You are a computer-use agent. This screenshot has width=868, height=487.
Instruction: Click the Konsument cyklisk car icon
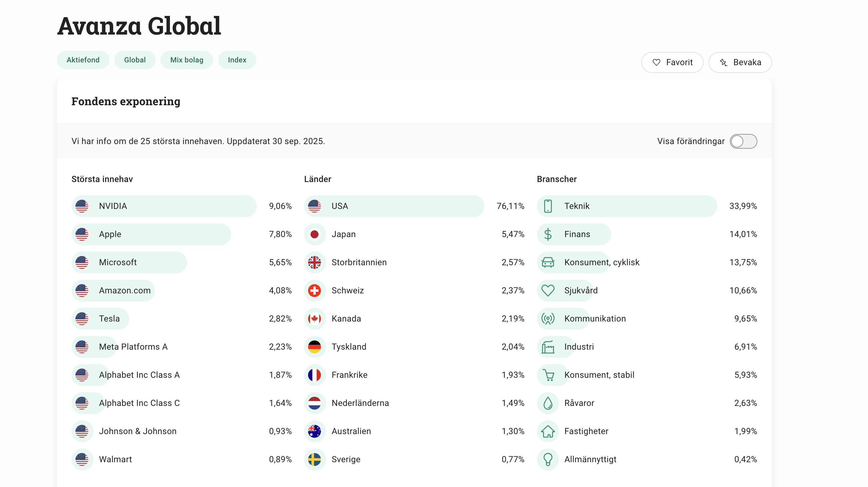click(548, 262)
